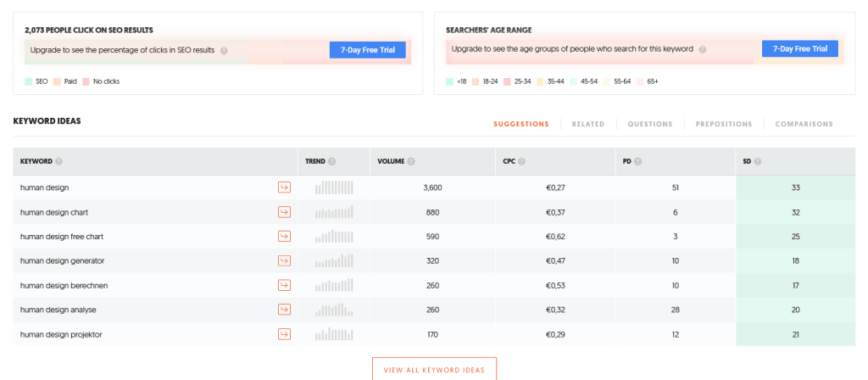Viewport: 868px width, 380px height.
Task: Click trend chart for 'human design analyse'
Action: [x=334, y=310]
